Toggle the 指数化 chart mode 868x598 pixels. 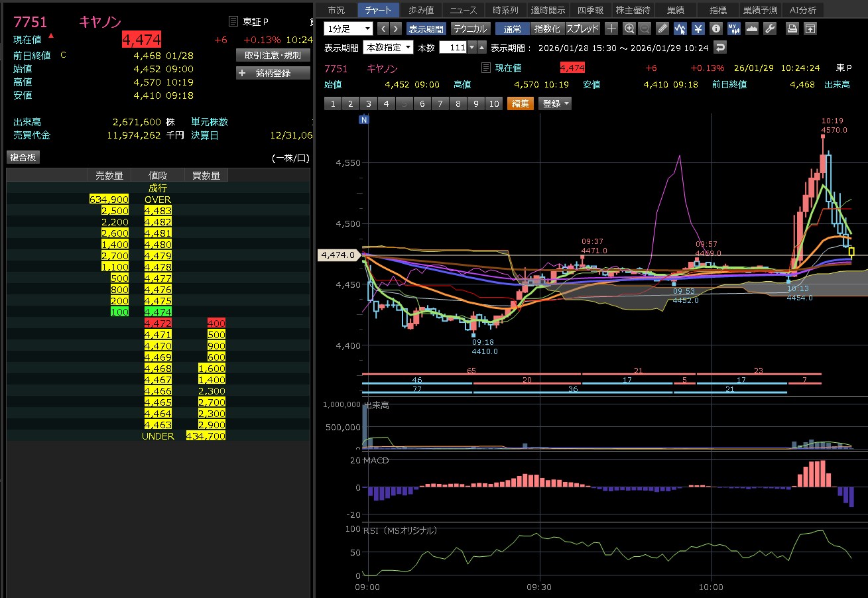pos(547,29)
